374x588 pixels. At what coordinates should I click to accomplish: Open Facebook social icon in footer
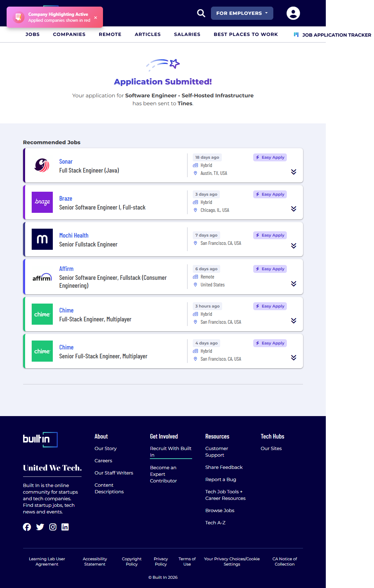pyautogui.click(x=27, y=527)
